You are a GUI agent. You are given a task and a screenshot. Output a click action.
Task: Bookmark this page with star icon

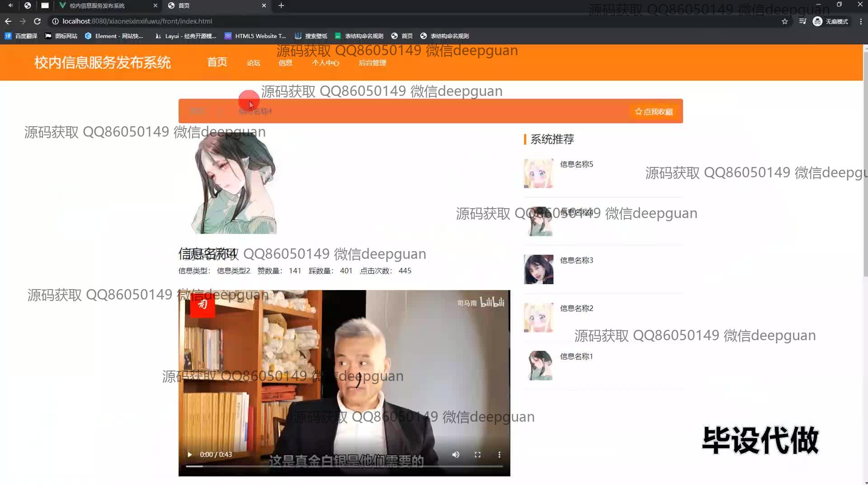click(785, 21)
